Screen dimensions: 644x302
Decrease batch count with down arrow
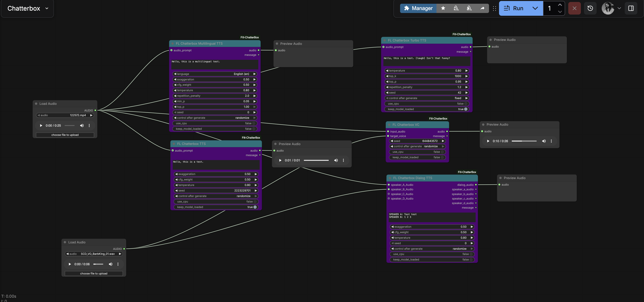560,12
